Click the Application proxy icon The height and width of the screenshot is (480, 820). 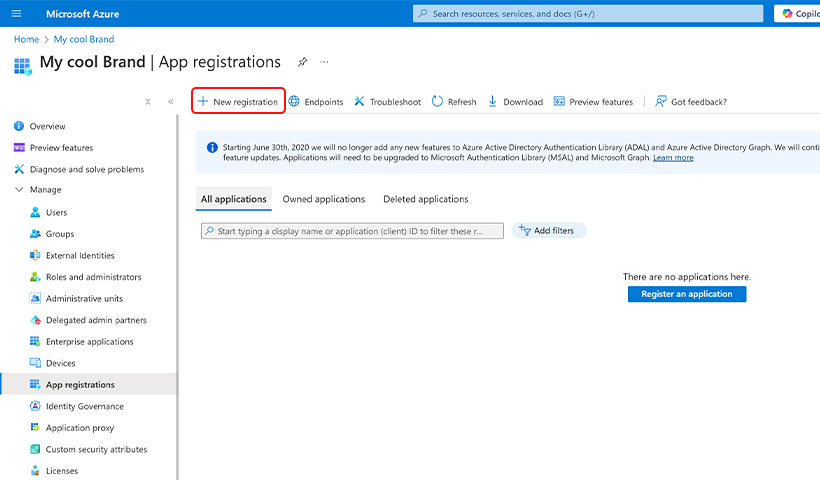click(35, 427)
